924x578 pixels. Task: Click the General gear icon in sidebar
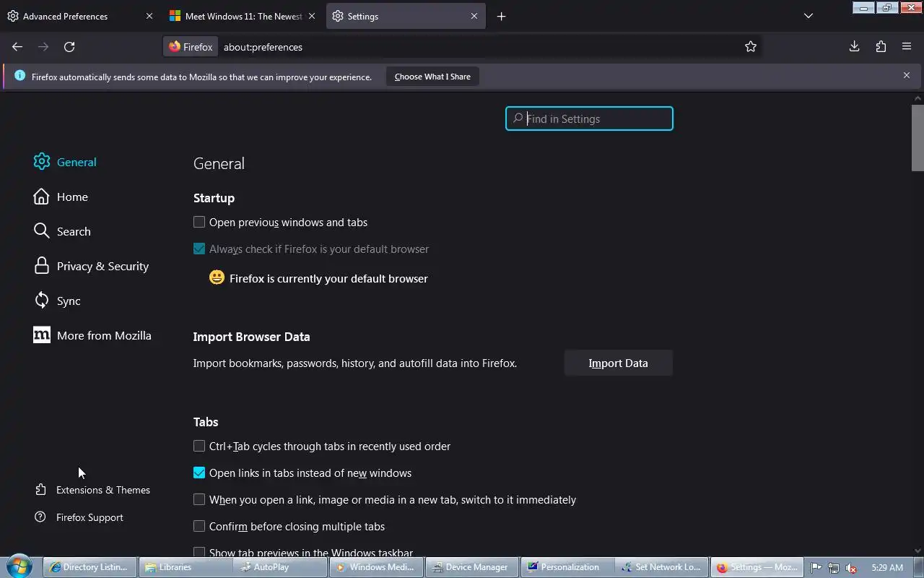point(42,162)
